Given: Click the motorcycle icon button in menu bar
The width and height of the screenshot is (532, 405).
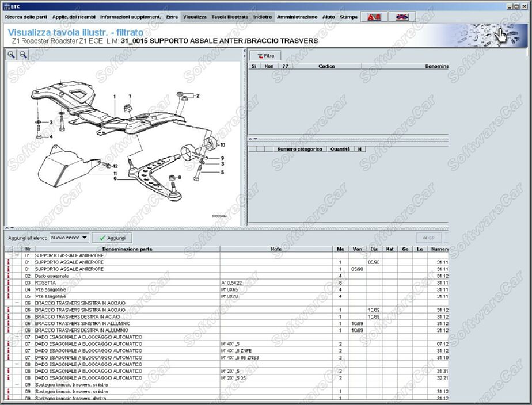Looking at the screenshot, I should point(402,17).
